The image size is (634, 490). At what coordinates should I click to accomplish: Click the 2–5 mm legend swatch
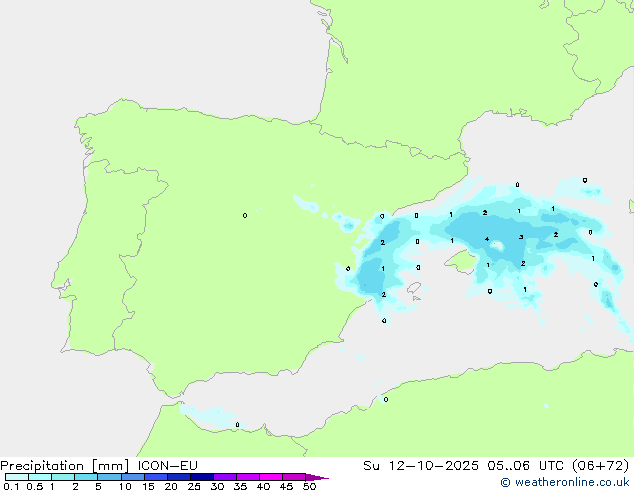pyautogui.click(x=86, y=477)
